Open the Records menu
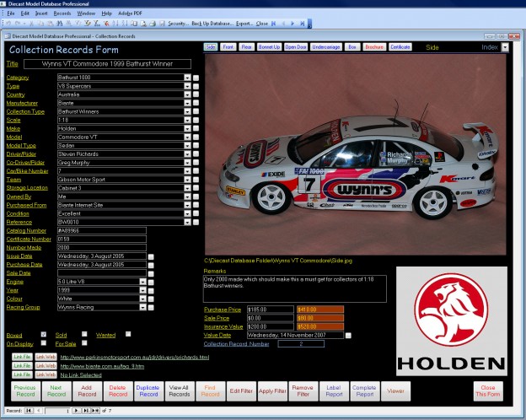526x420 pixels. click(62, 13)
